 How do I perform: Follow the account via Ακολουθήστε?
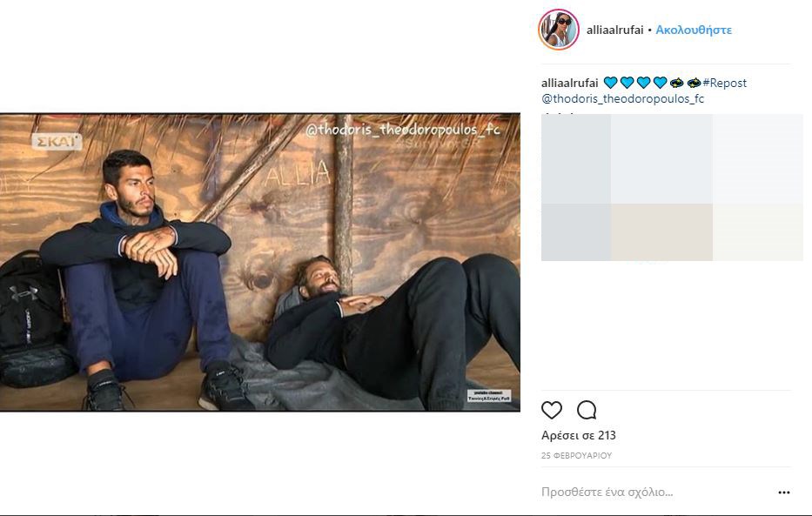[x=694, y=30]
